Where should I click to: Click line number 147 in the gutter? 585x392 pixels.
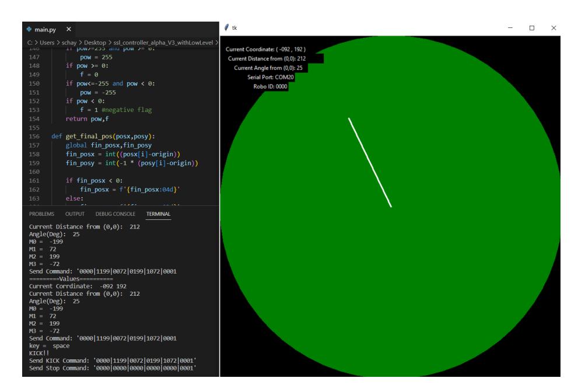[34, 57]
